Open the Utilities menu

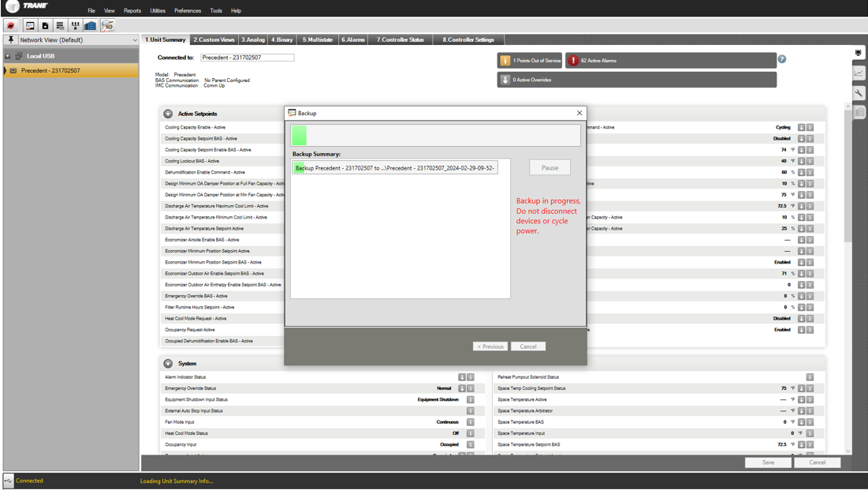[158, 10]
